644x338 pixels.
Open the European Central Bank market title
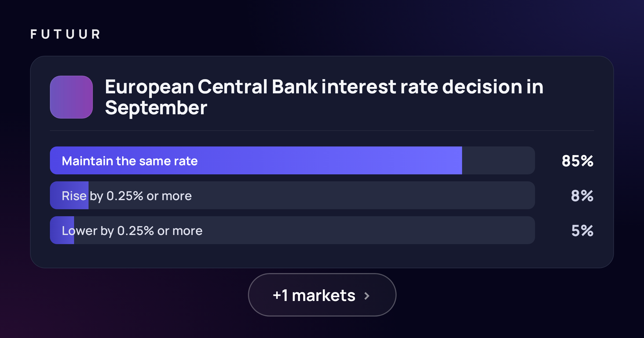pyautogui.click(x=324, y=97)
